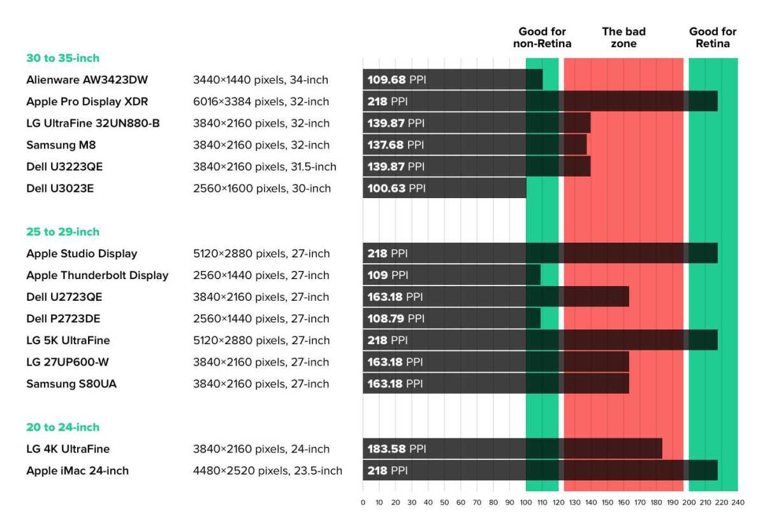Click the Samsung M8 137.68 PPI value
Image resolution: width=765 pixels, height=532 pixels.
click(395, 145)
